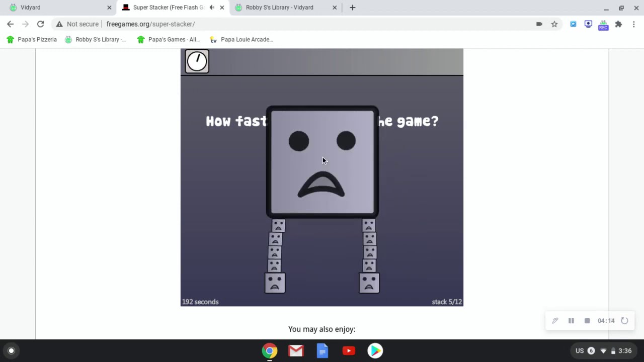
Task: Close the Super Stacker tab
Action: pyautogui.click(x=222, y=8)
